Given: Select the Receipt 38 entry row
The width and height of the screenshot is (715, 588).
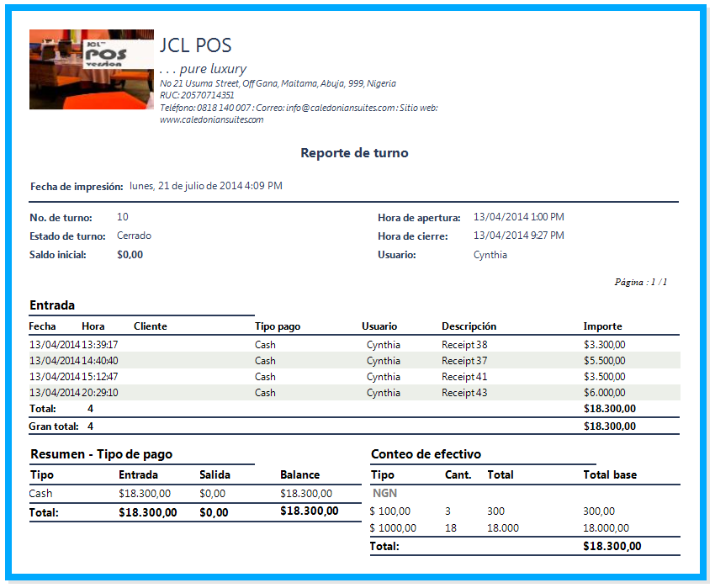Looking at the screenshot, I should [x=336, y=344].
